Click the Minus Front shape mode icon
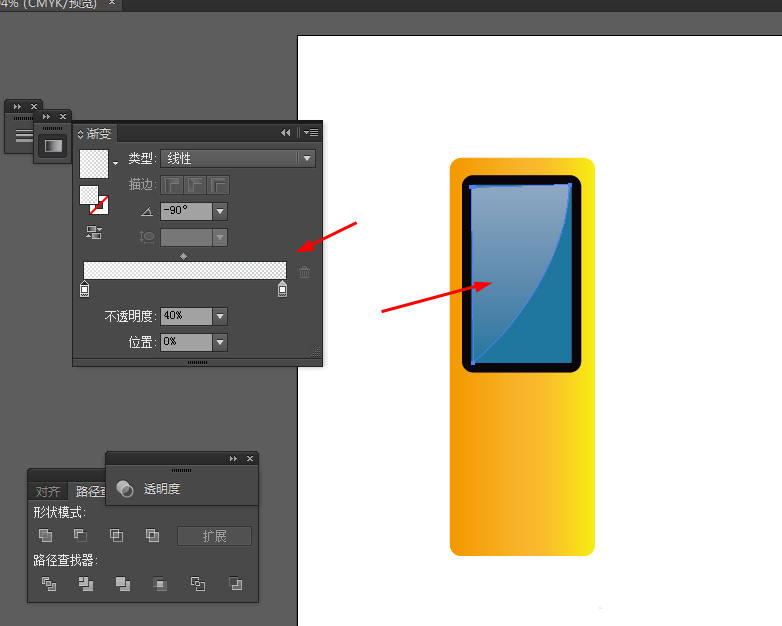Viewport: 782px width, 626px height. point(80,535)
